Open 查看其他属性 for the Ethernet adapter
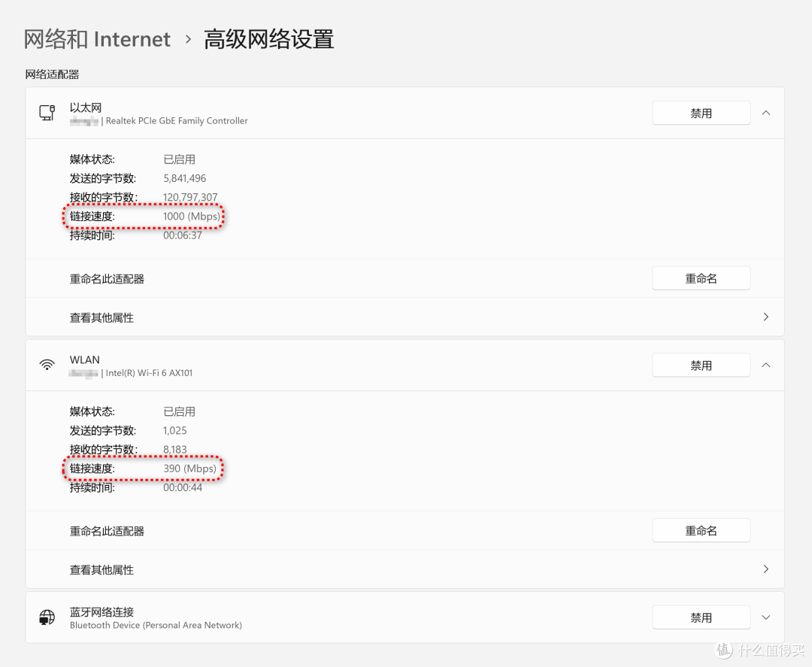 pyautogui.click(x=101, y=317)
